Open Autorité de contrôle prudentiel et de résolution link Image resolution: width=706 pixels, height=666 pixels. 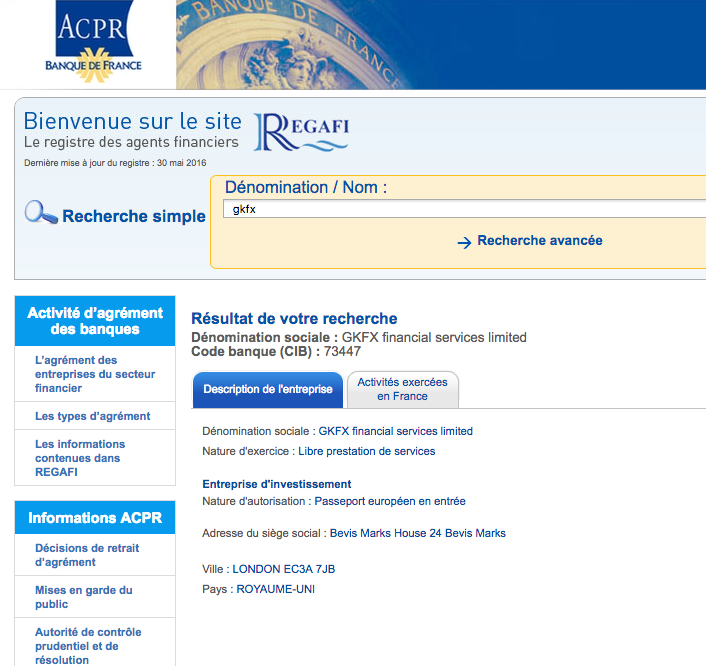point(88,646)
